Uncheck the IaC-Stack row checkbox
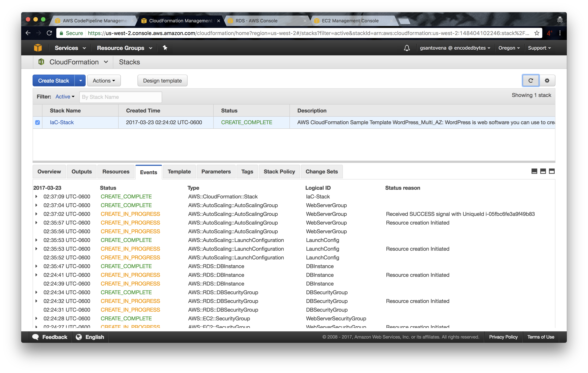588x373 pixels. point(37,122)
